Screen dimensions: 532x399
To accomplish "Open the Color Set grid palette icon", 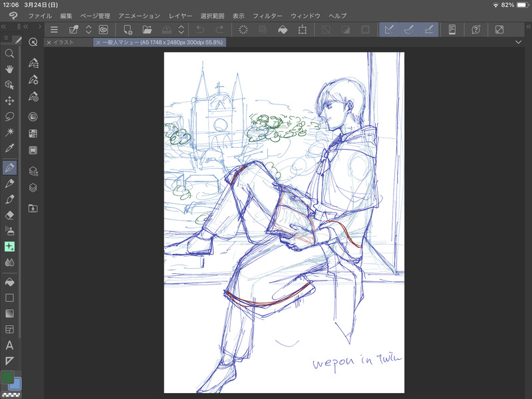I will pos(33,134).
